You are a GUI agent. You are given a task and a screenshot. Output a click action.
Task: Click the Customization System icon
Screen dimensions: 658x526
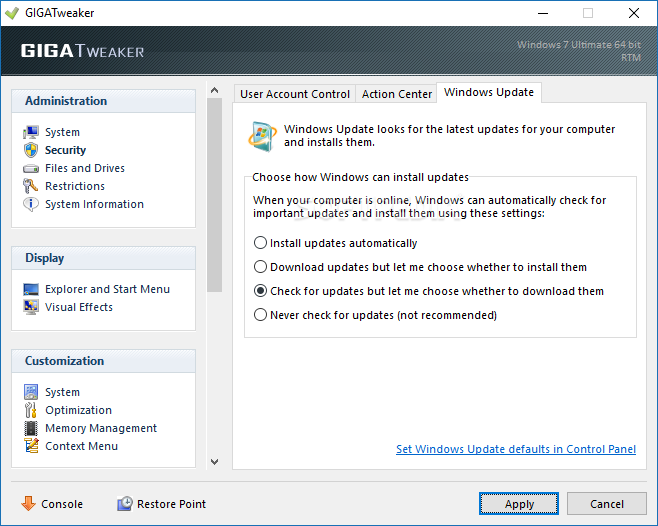pos(31,392)
